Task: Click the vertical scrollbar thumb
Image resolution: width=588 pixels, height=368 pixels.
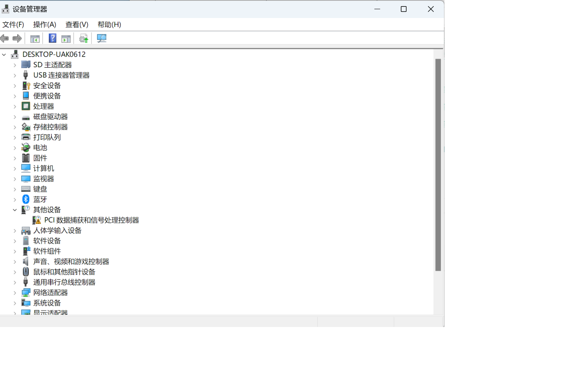Action: pyautogui.click(x=438, y=165)
